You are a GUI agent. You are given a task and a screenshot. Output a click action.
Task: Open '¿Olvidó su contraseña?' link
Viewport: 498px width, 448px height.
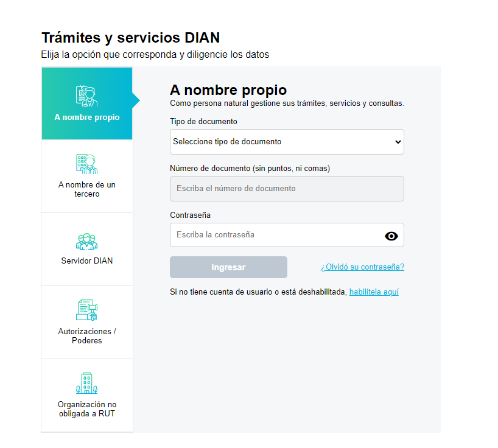coord(362,267)
